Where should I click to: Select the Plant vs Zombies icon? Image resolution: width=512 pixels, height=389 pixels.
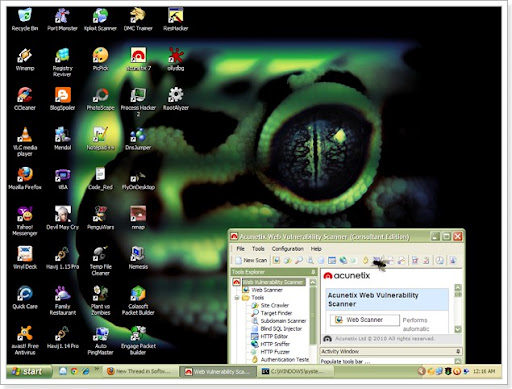point(100,300)
